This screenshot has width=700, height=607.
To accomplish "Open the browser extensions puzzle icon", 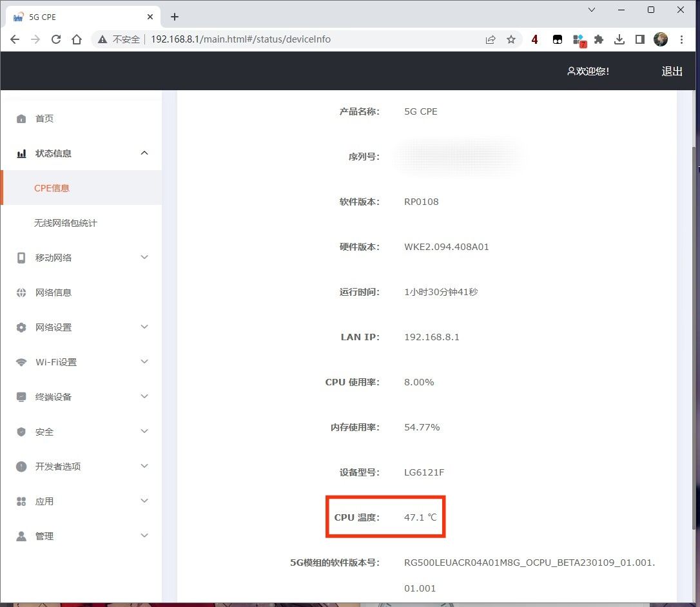I will pyautogui.click(x=599, y=39).
